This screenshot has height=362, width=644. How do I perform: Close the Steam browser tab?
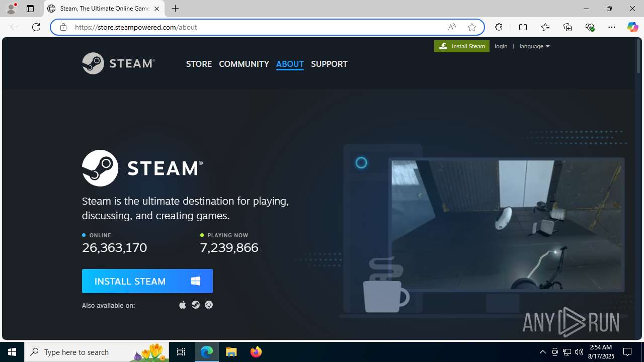[156, 9]
